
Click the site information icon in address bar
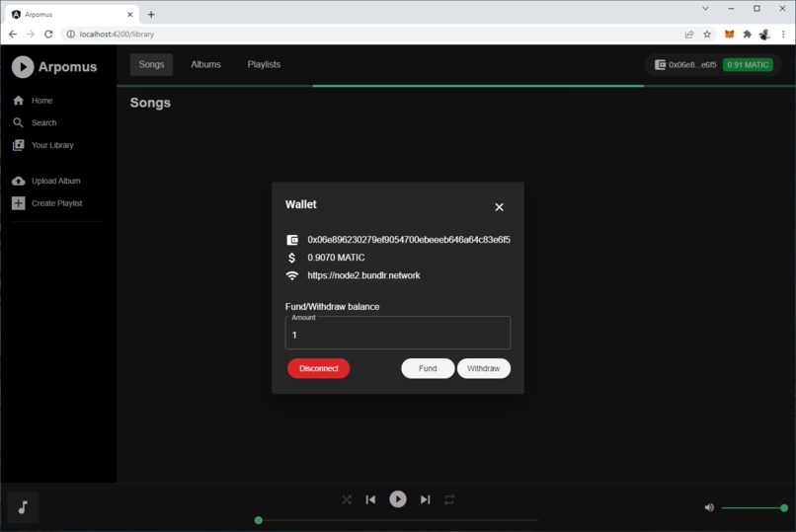70,34
